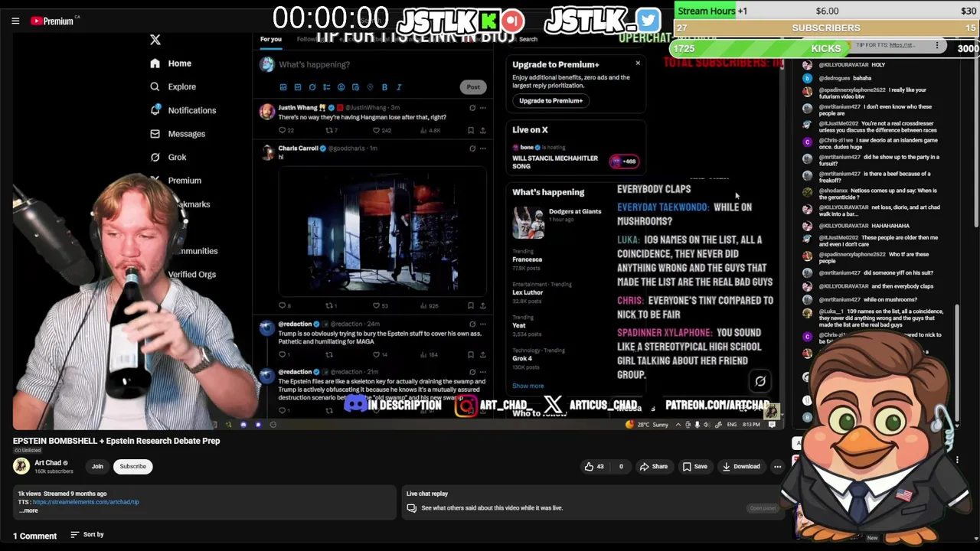This screenshot has height=551, width=980.
Task: Open Home in the X sidebar
Action: tap(171, 64)
